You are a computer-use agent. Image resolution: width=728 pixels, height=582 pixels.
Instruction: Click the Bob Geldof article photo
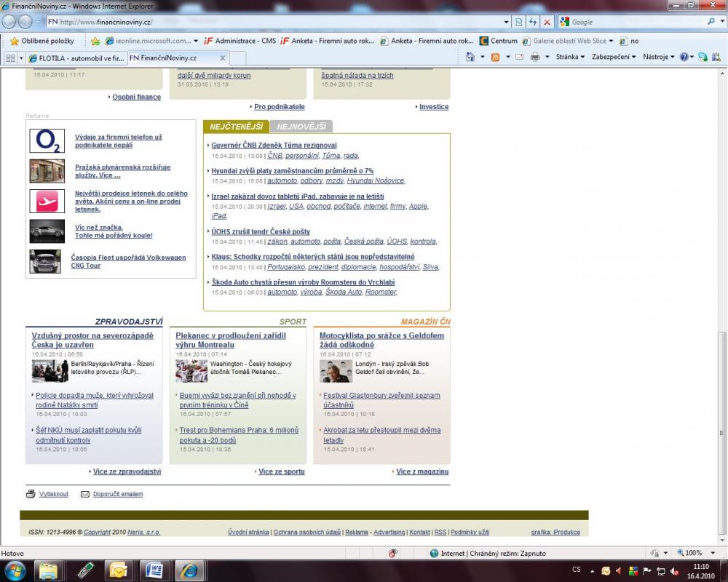[336, 371]
